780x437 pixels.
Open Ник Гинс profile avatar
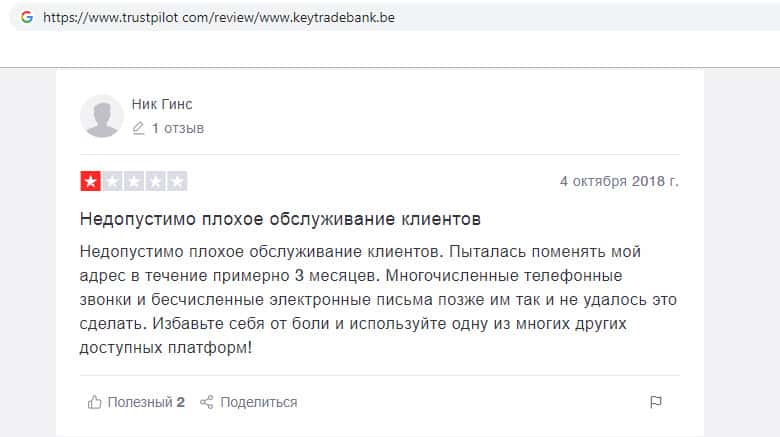[x=101, y=116]
